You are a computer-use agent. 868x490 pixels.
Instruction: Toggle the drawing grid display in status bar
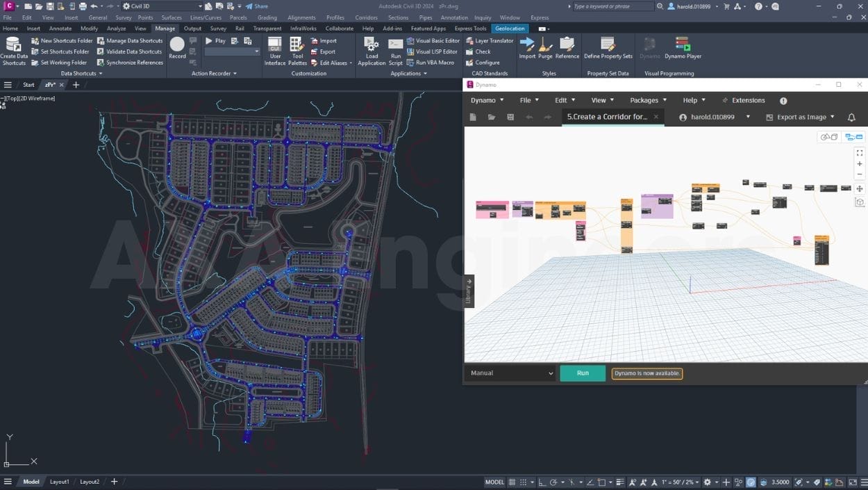512,482
